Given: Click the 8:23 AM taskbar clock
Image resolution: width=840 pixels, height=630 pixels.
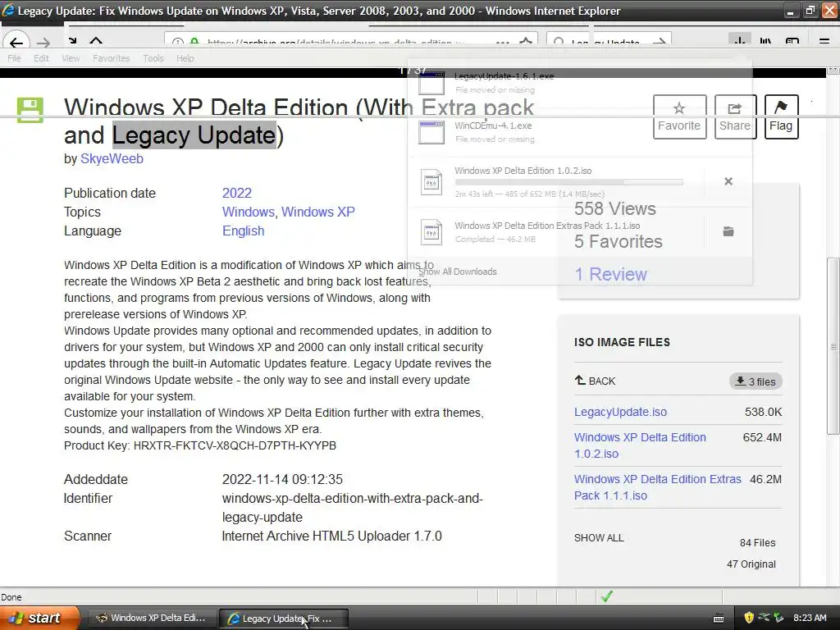Looking at the screenshot, I should point(810,618).
